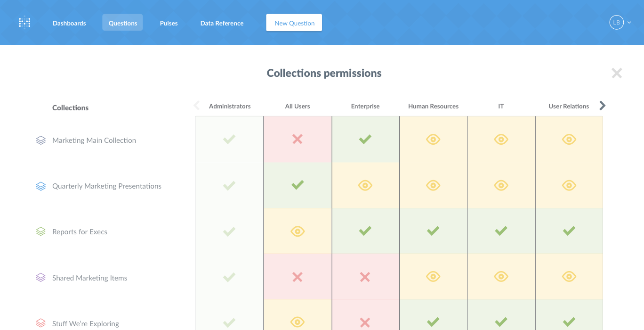Viewport: 644px width, 330px height.
Task: Click Administrators checkmark for Marketing Main Collection
Action: (x=229, y=139)
